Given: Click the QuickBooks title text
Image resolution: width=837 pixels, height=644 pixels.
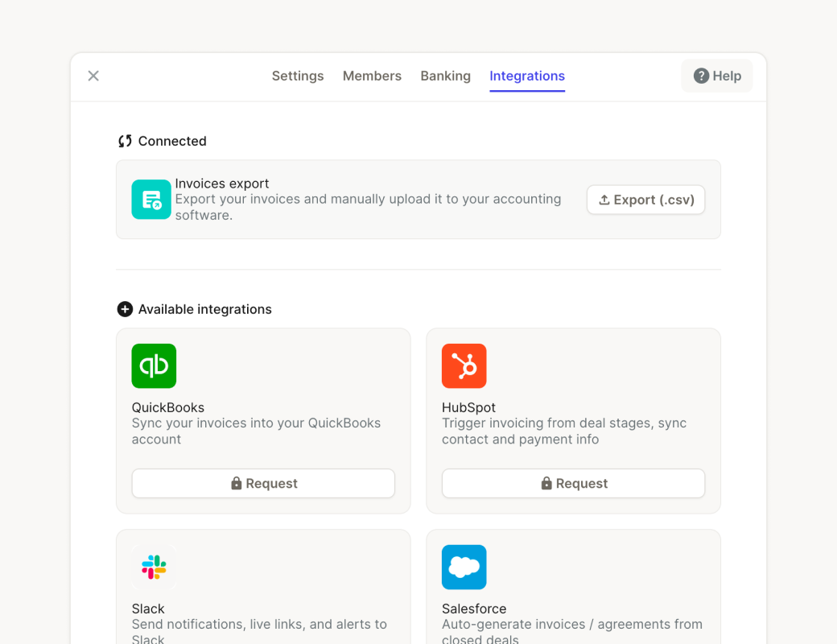Looking at the screenshot, I should click(168, 407).
